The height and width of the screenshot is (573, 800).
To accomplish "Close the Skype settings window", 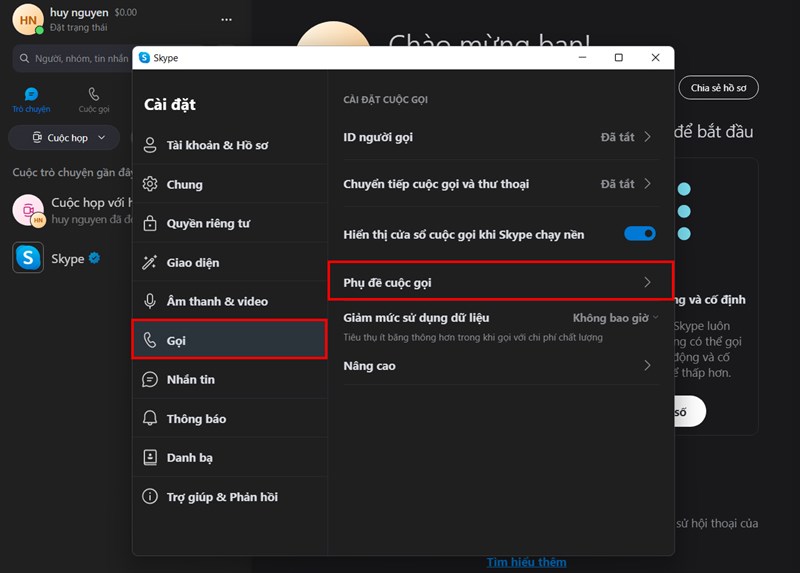I will point(656,58).
